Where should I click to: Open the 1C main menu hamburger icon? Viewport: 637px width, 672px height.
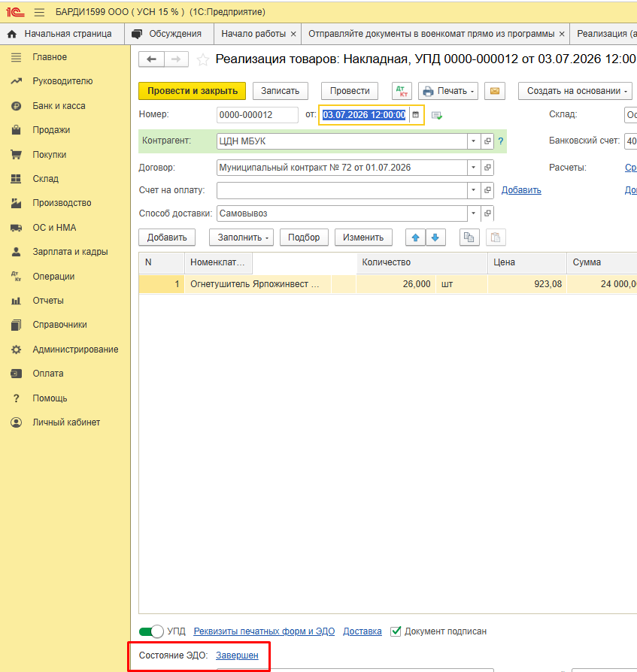[x=39, y=12]
